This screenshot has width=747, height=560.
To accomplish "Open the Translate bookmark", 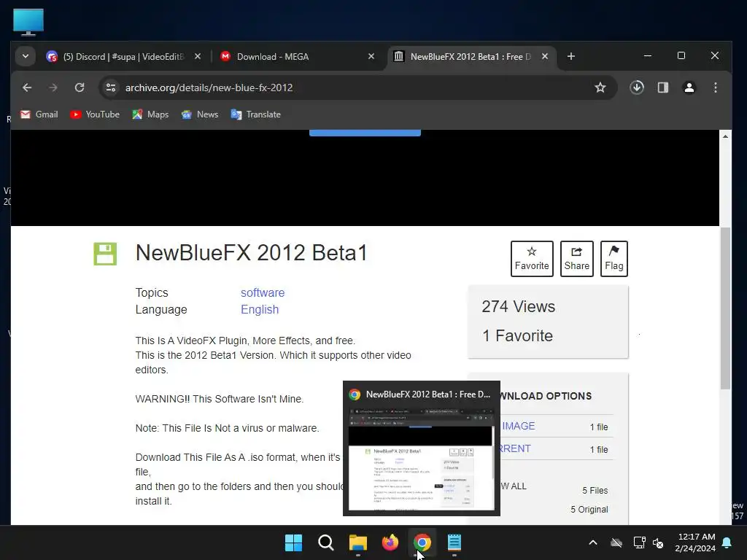I will pyautogui.click(x=256, y=114).
